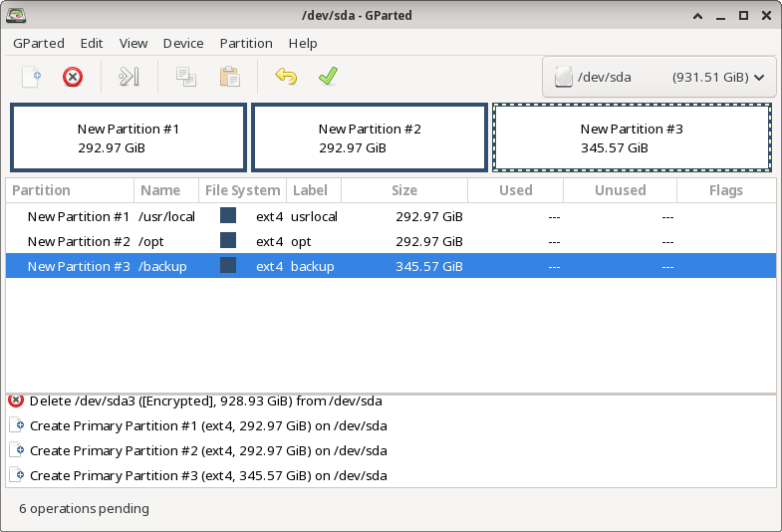
Task: Roll up window with title bar arrow
Action: pos(697,16)
